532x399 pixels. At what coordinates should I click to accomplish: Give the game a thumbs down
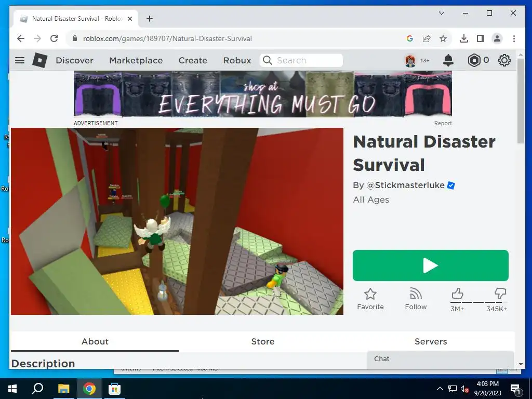click(x=500, y=293)
